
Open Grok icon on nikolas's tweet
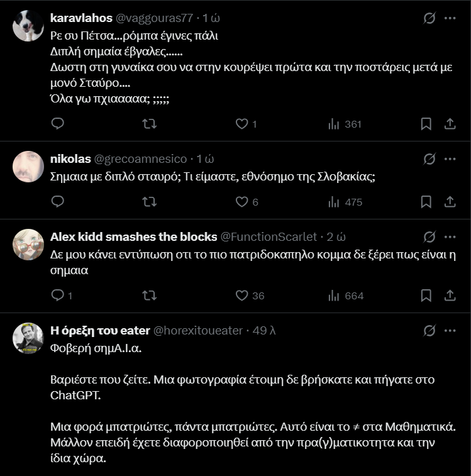tap(429, 159)
